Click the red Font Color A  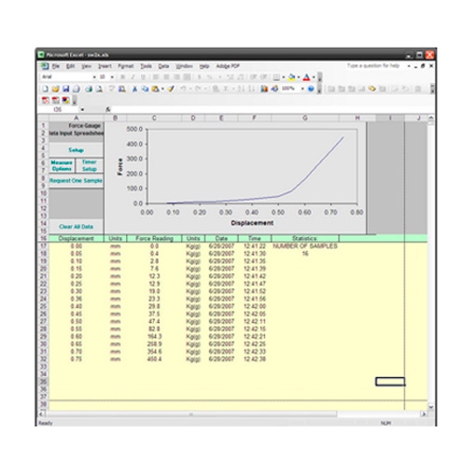tap(306, 77)
